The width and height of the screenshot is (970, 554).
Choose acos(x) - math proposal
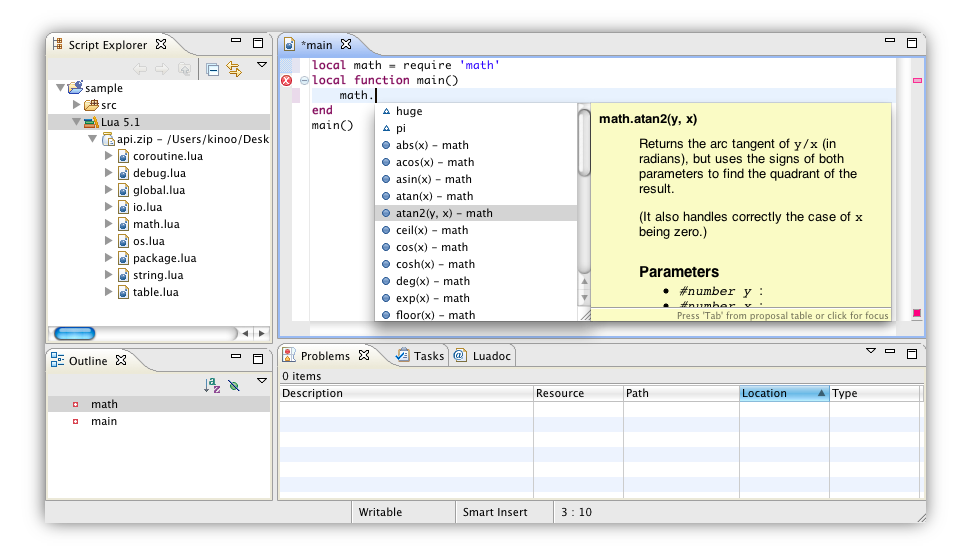point(476,162)
